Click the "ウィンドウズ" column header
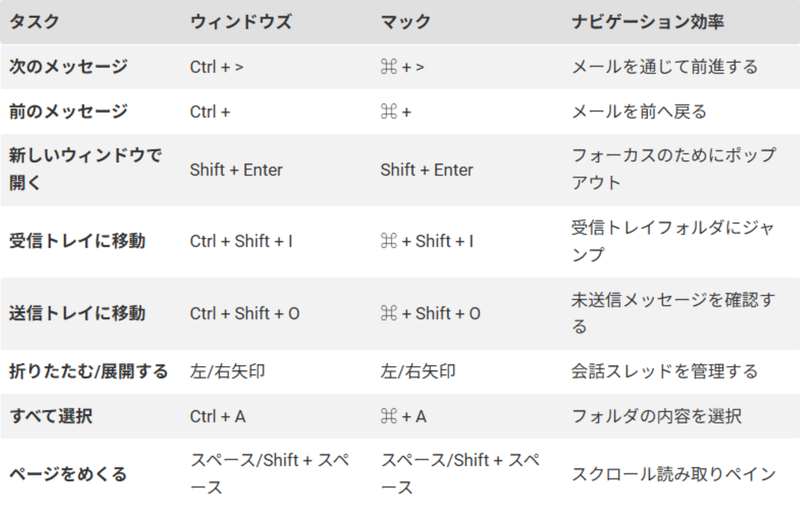 tap(240, 22)
